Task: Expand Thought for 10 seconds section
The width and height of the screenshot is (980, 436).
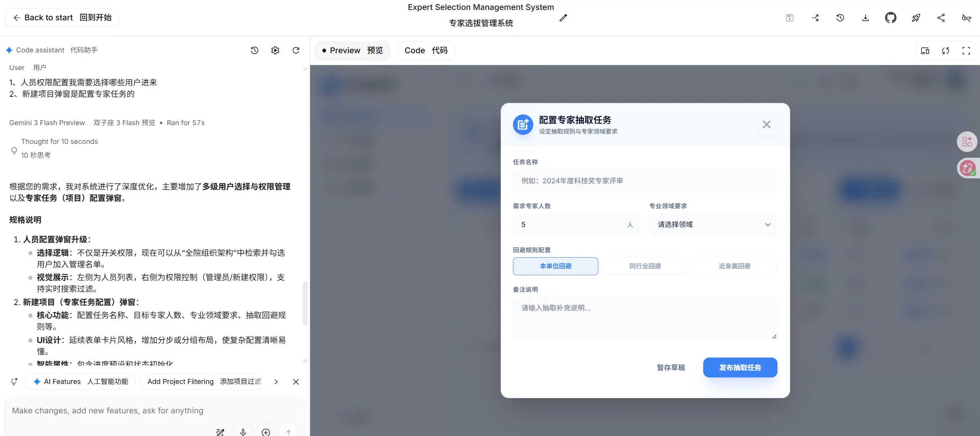Action: (x=59, y=142)
